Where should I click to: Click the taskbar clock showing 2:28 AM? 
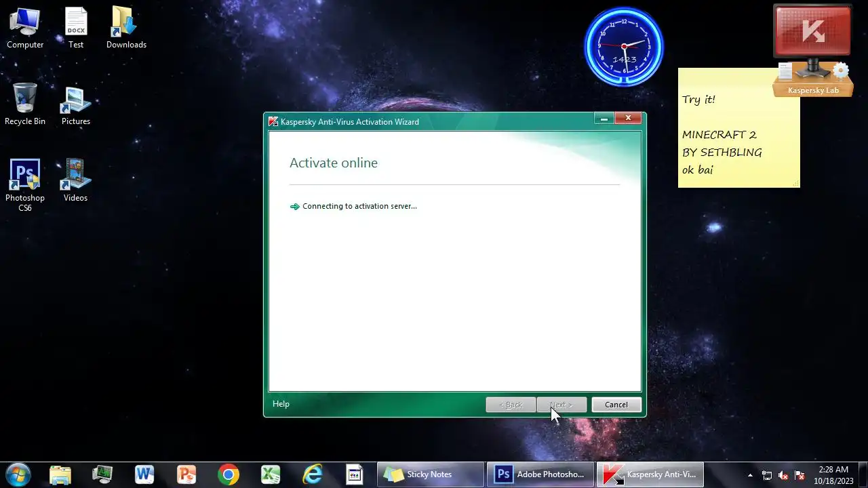[x=833, y=474]
